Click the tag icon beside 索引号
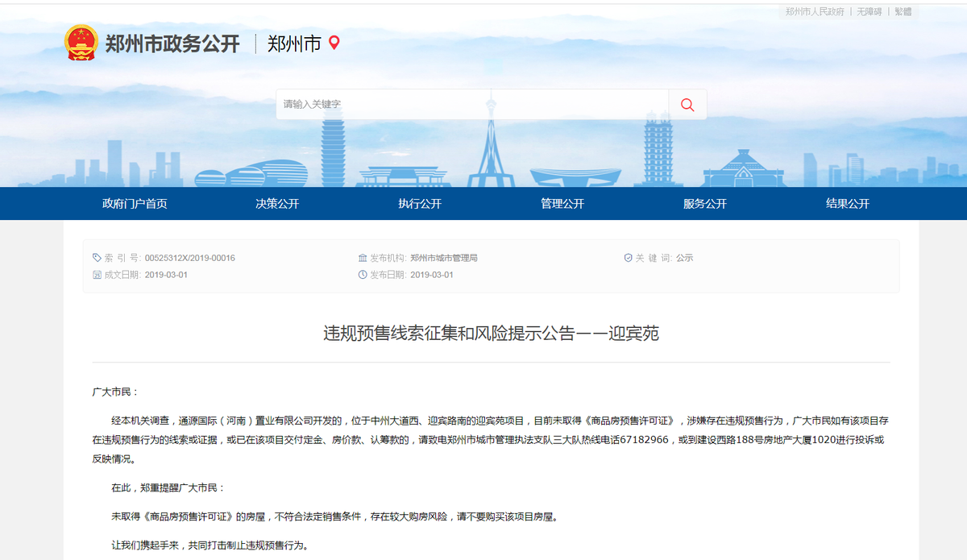 click(x=98, y=258)
